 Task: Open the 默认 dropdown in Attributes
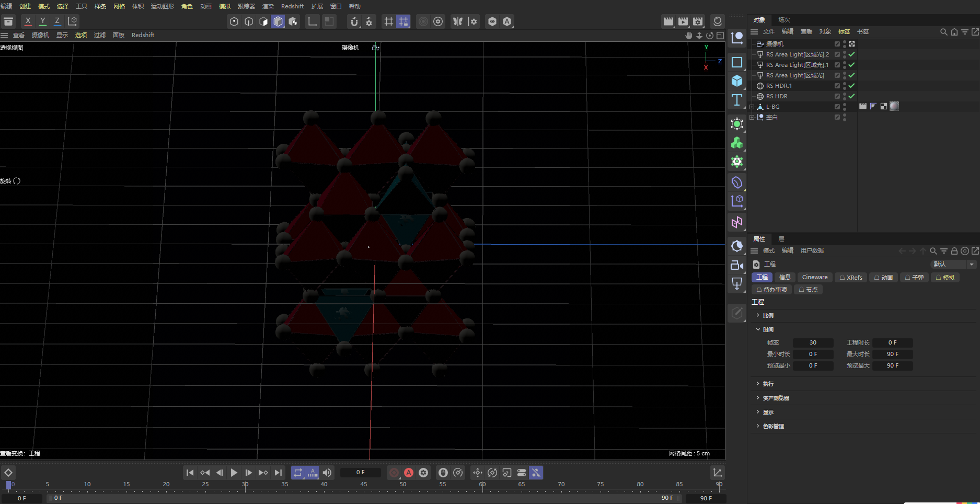[x=954, y=264]
